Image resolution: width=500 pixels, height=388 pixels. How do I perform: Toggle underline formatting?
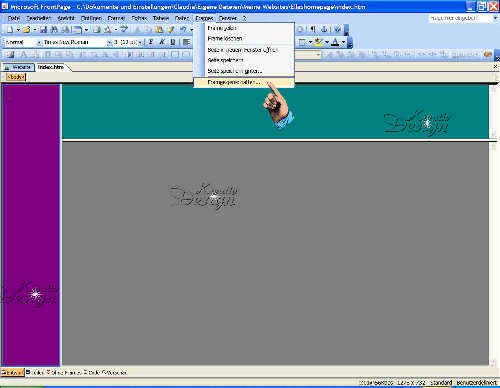pyautogui.click(x=173, y=42)
